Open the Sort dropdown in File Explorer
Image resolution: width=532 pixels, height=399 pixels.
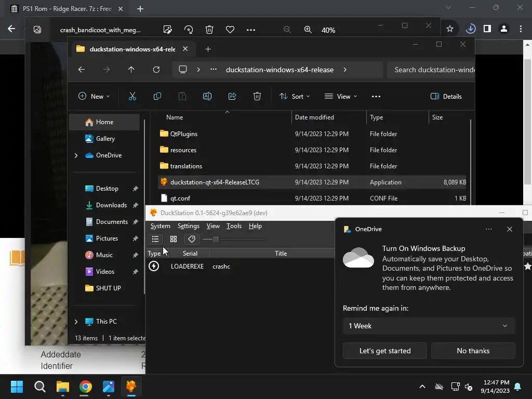[x=295, y=96]
